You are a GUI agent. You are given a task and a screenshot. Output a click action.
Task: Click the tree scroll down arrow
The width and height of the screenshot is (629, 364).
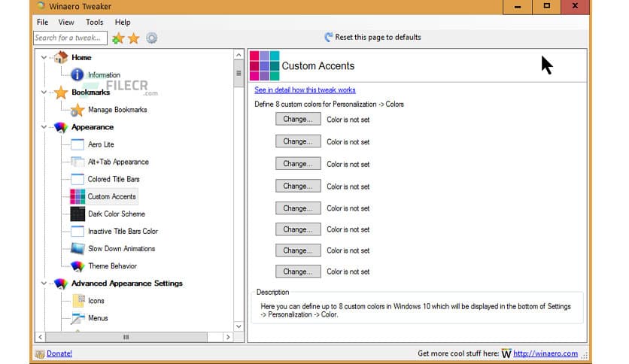tap(239, 326)
